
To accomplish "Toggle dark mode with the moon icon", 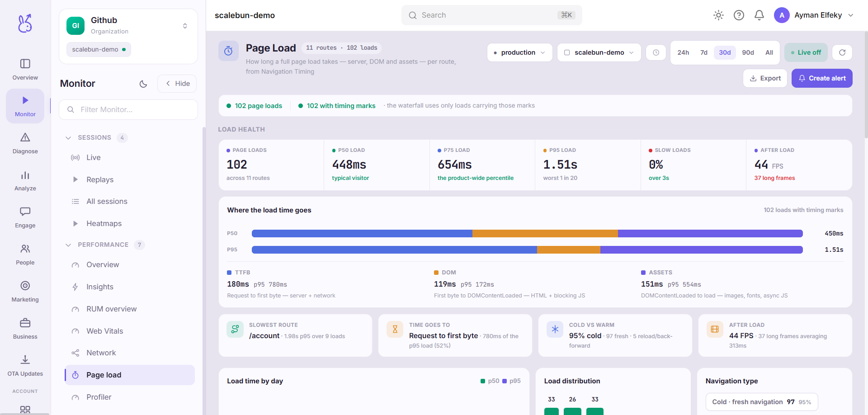I will pos(143,84).
